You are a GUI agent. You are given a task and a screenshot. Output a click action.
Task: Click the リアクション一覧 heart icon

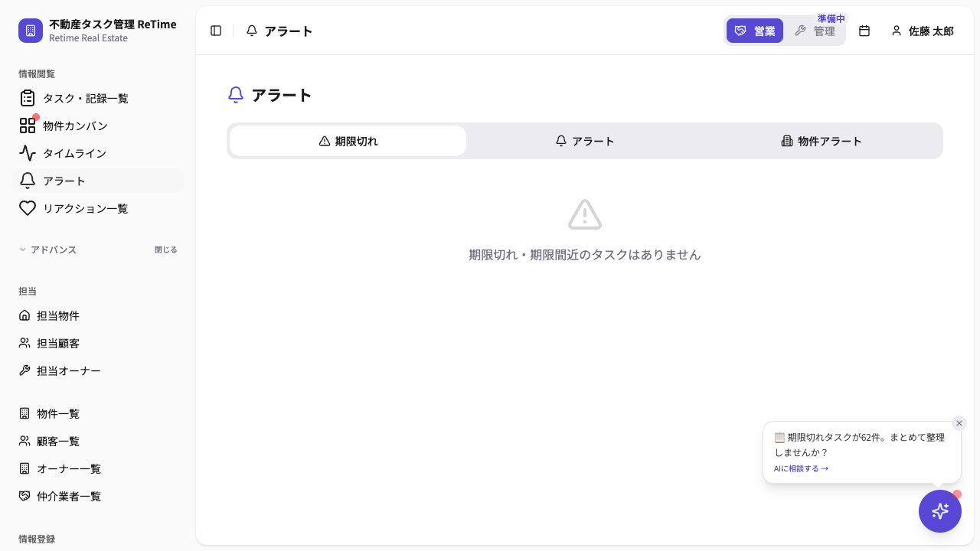(28, 208)
